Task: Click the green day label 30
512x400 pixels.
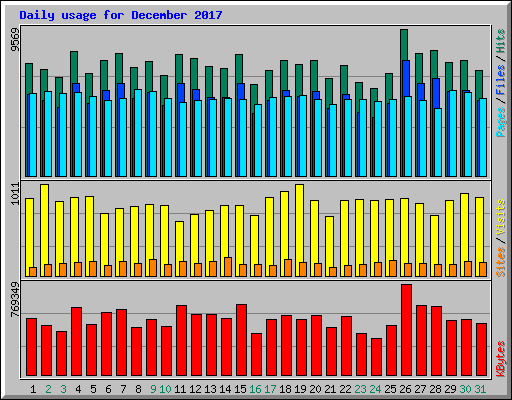Action: [465, 389]
